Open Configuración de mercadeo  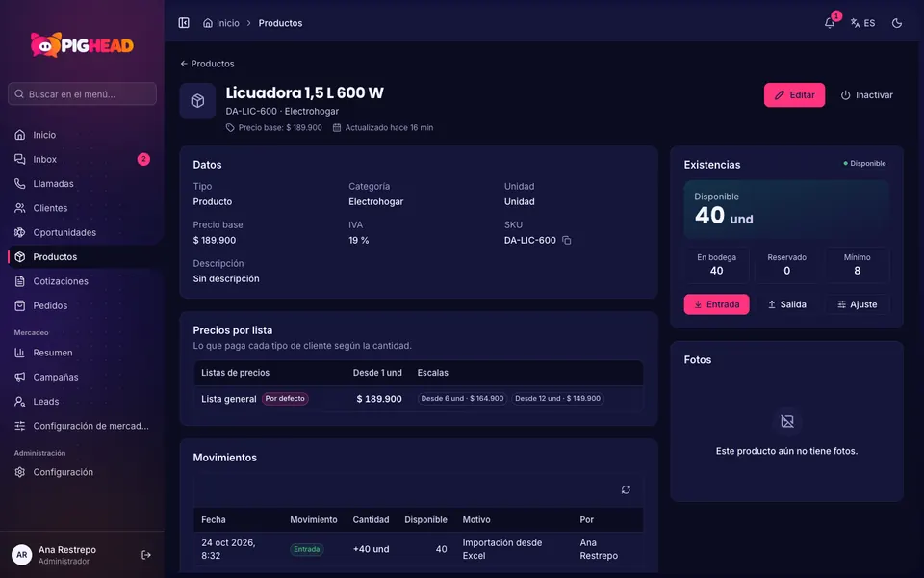point(82,426)
